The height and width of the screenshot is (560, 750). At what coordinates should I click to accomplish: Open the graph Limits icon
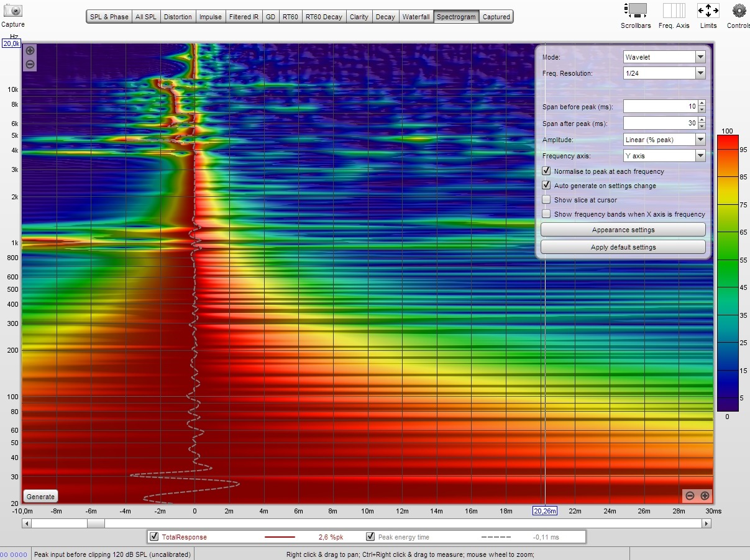click(x=708, y=11)
